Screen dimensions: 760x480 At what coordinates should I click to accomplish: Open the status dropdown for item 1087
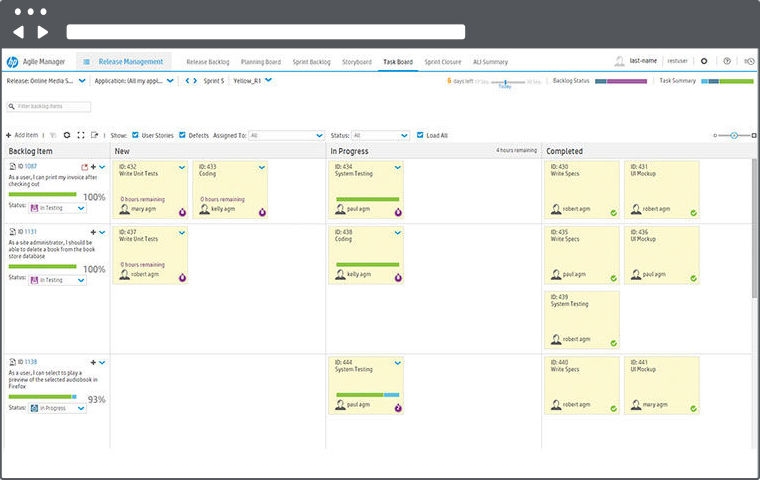click(x=57, y=208)
